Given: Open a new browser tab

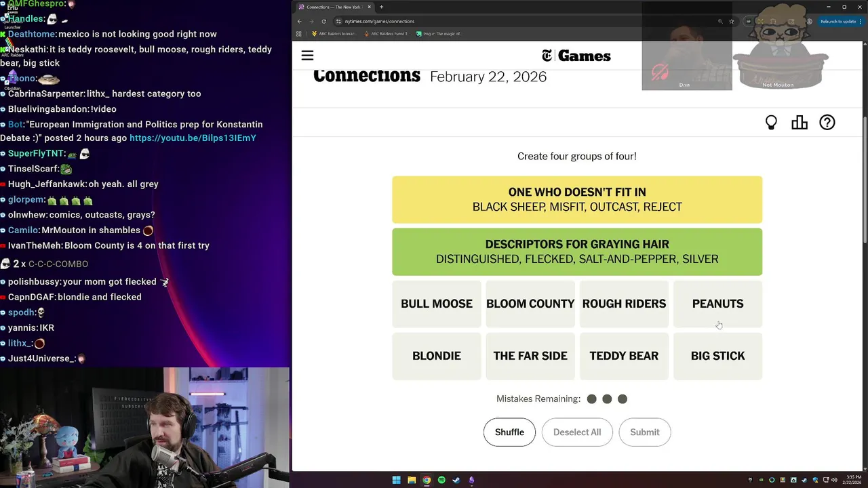Looking at the screenshot, I should coord(381,7).
